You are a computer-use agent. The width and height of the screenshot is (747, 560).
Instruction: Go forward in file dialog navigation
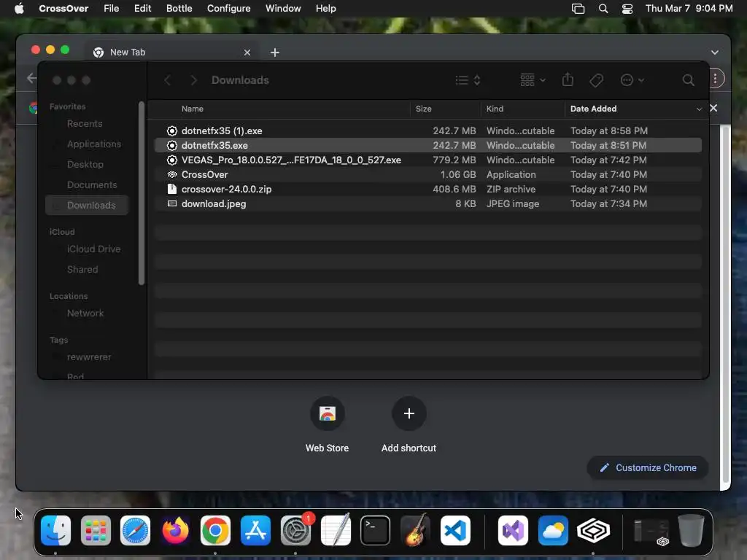coord(193,80)
